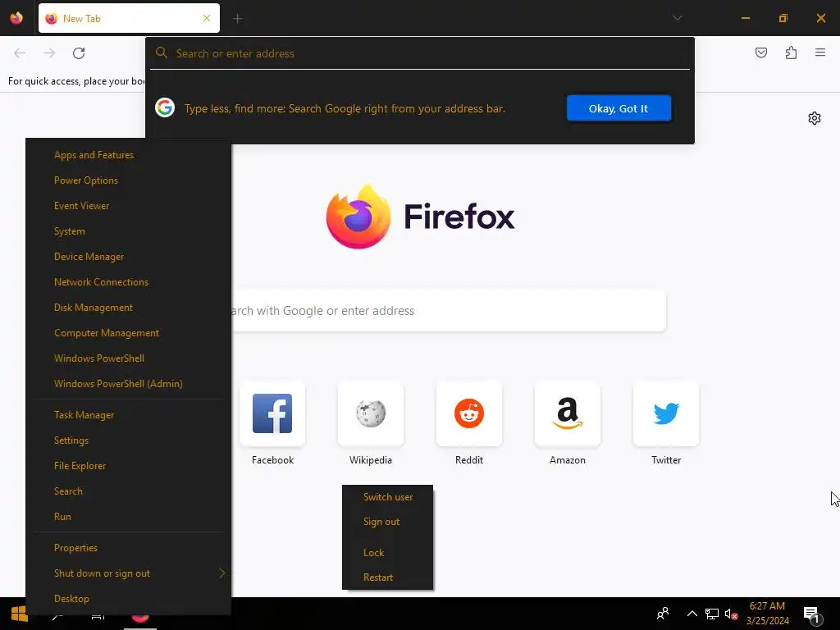Select Apps and Features menu entry
The height and width of the screenshot is (630, 840).
94,155
